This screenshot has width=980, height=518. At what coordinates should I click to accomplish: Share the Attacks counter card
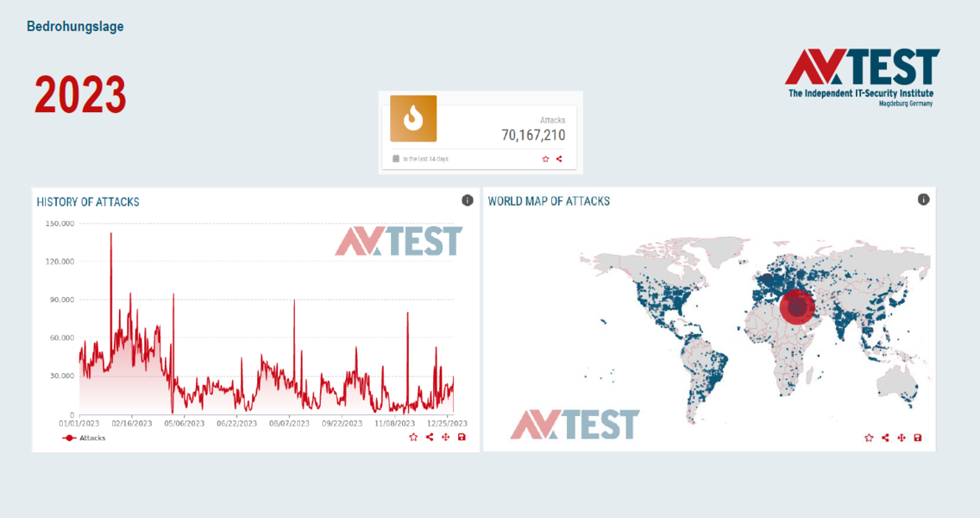560,159
